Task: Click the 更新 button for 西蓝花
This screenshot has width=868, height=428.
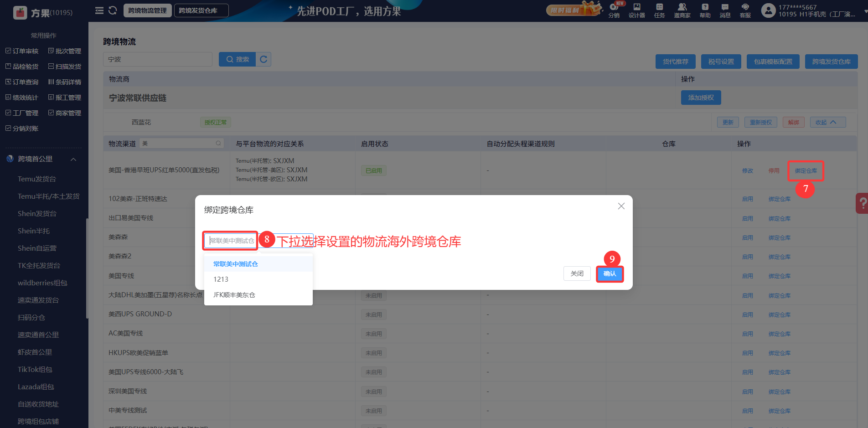Action: pos(728,122)
